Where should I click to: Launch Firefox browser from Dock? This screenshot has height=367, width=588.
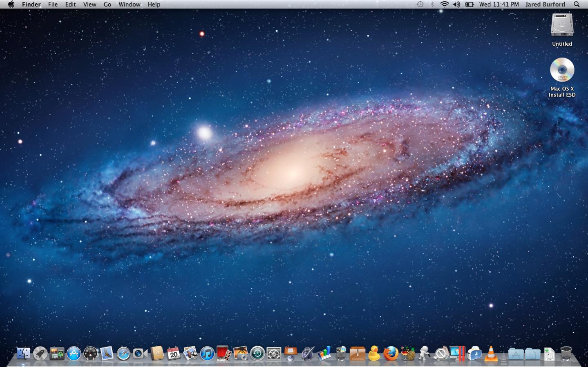coord(391,353)
